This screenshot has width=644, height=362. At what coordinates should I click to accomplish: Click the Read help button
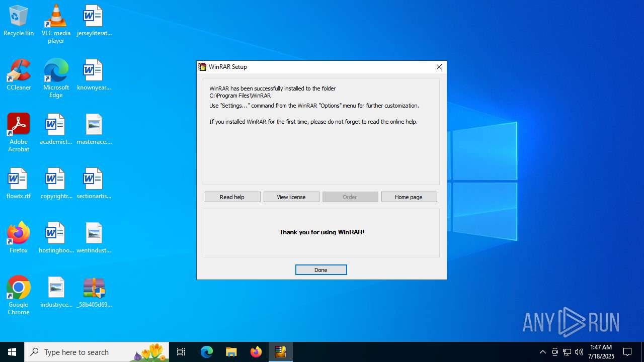pos(232,197)
